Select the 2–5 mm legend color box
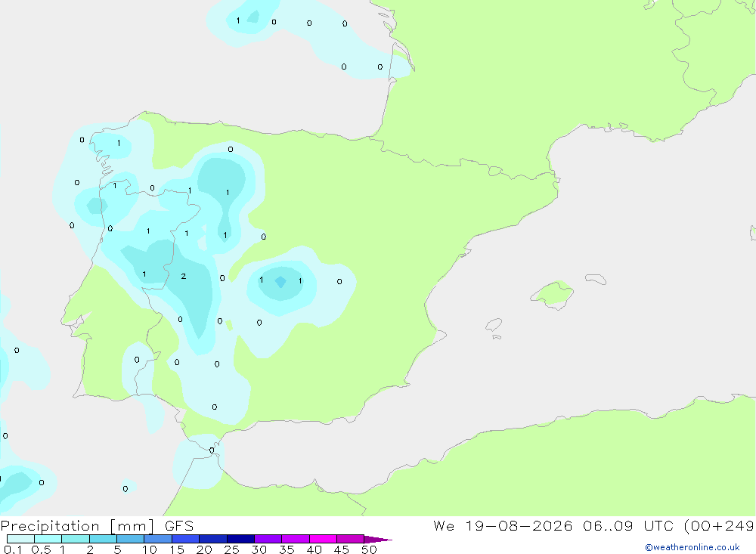The width and height of the screenshot is (756, 554). [x=103, y=539]
